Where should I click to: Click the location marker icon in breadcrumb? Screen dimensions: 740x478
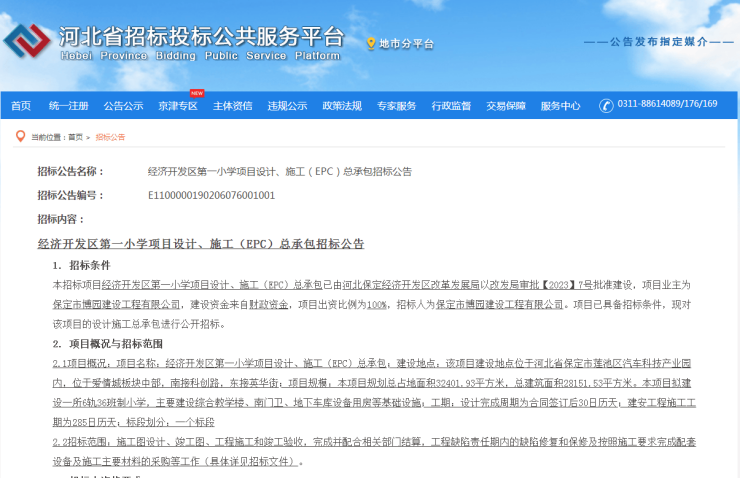tap(20, 137)
